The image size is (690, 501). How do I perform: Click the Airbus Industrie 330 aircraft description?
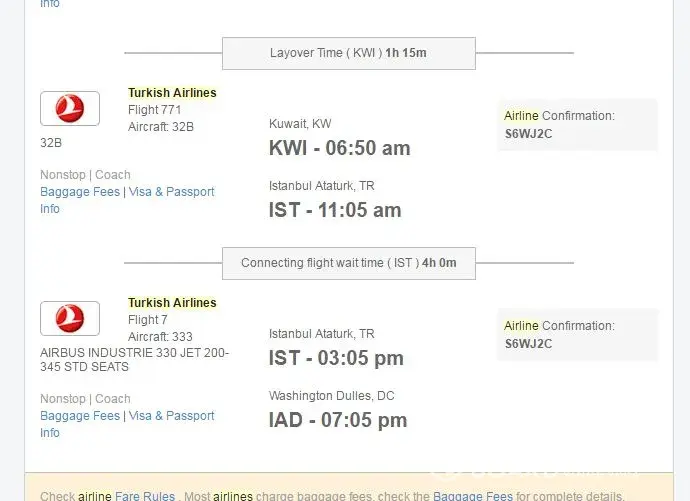134,360
